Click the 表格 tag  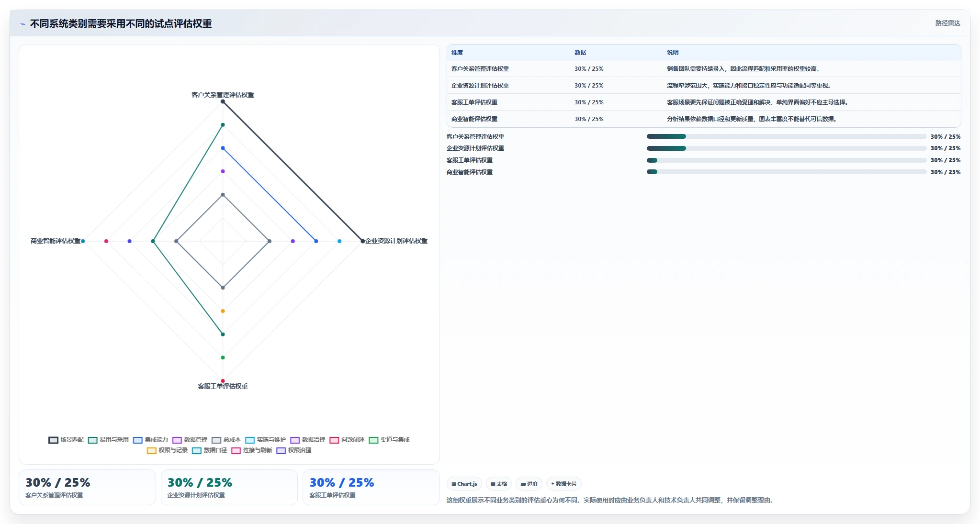pyautogui.click(x=499, y=484)
